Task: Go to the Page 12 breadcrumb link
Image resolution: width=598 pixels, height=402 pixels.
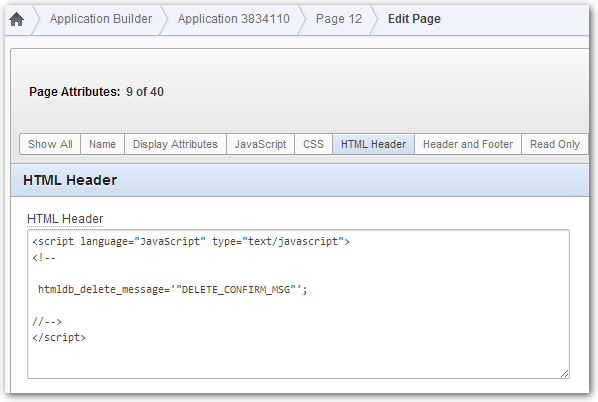Action: [339, 19]
